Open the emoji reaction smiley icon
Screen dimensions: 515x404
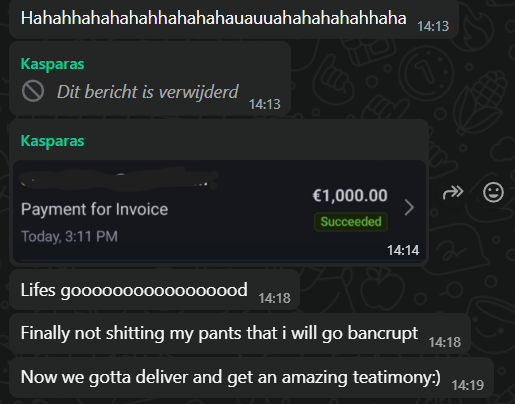(493, 192)
